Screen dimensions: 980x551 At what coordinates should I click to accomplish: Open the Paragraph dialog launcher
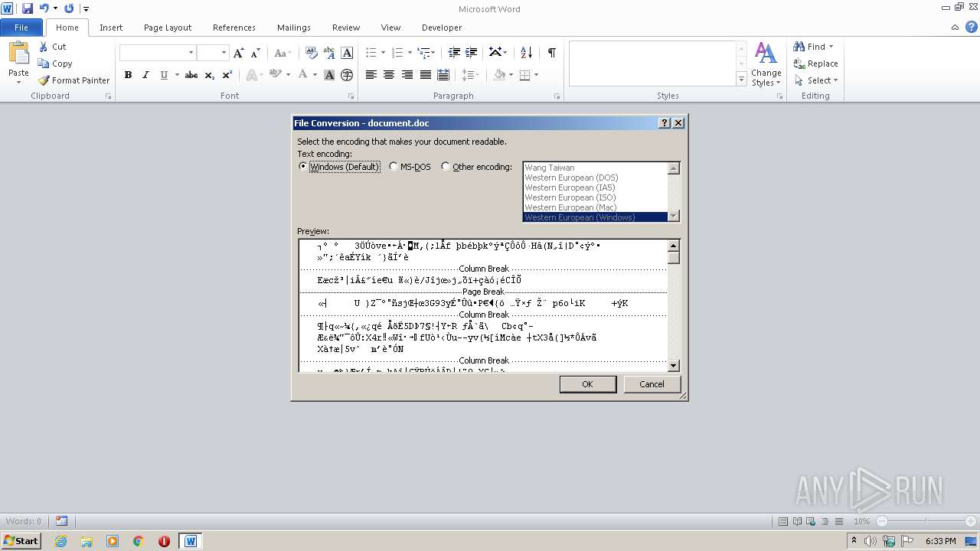click(x=557, y=96)
